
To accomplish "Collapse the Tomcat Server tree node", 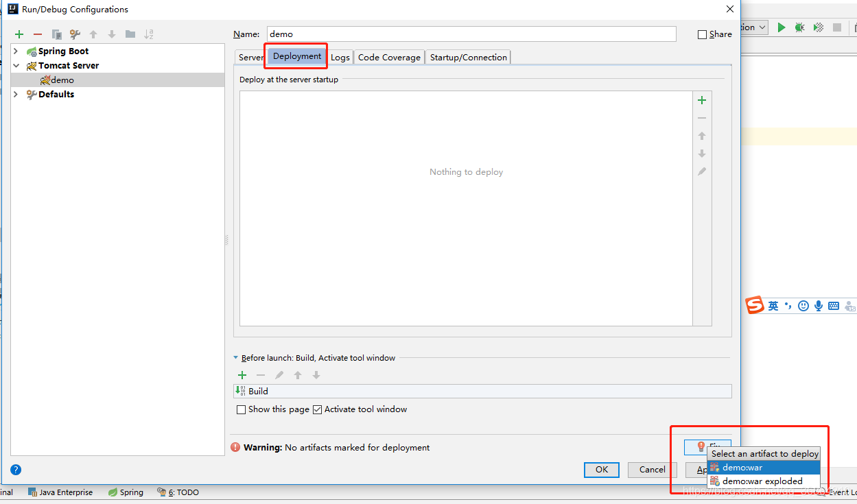I will (x=16, y=66).
